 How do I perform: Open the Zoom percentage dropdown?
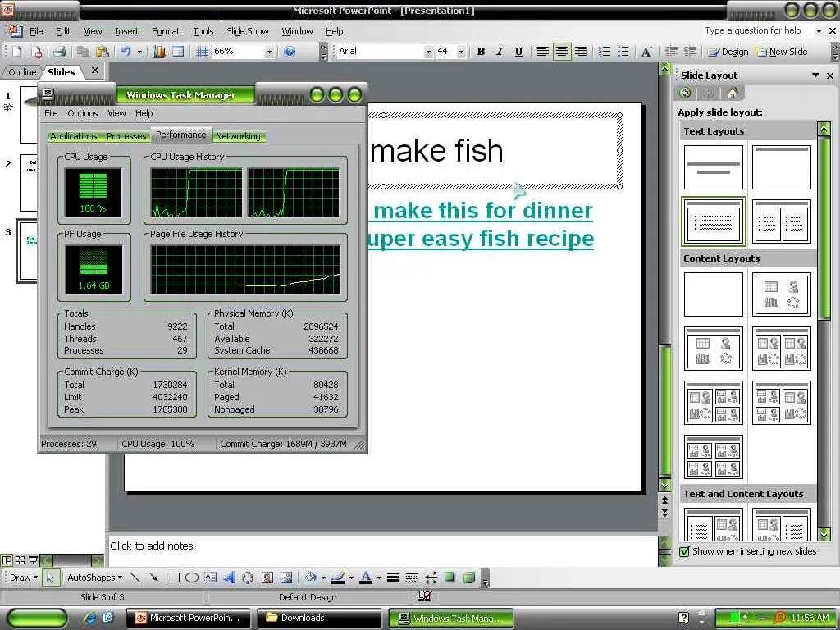coord(269,52)
